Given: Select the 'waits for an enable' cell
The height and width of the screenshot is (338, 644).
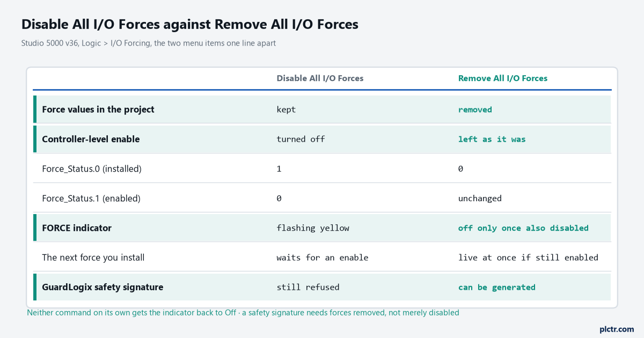Looking at the screenshot, I should [323, 258].
